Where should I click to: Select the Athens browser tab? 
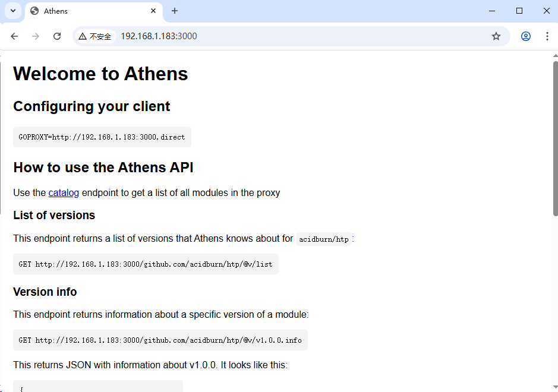tap(89, 11)
